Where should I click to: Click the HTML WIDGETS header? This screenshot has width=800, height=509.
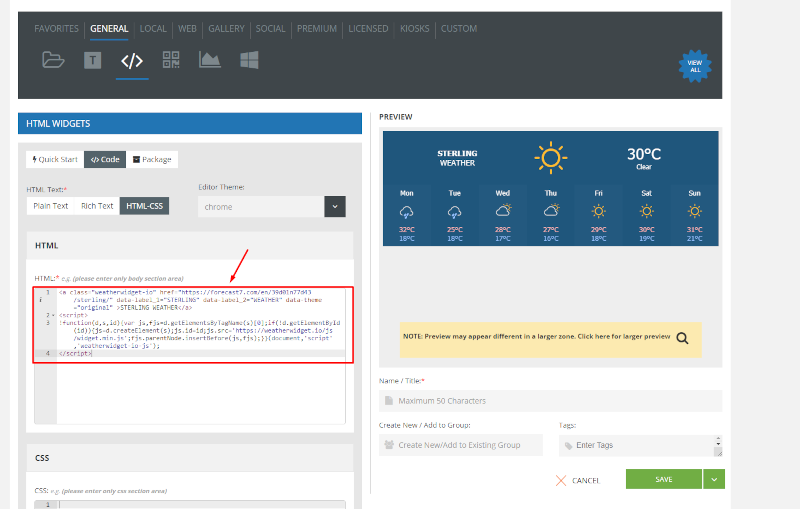[190, 123]
